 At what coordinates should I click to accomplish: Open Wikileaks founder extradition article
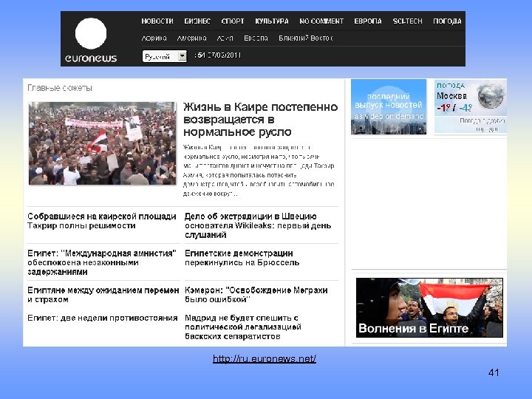click(x=258, y=225)
